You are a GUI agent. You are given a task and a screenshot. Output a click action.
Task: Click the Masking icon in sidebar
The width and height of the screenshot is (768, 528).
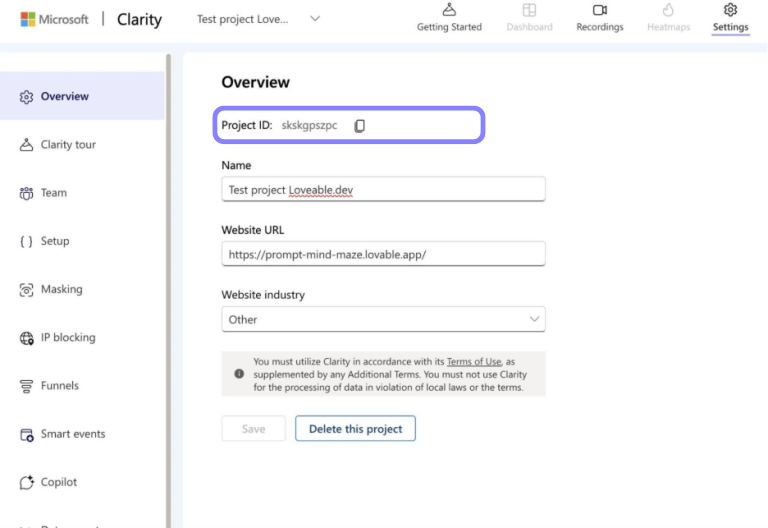[26, 289]
